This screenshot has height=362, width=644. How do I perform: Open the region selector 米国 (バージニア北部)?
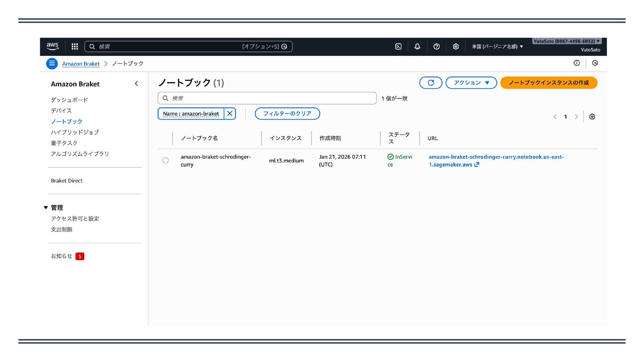pos(497,47)
